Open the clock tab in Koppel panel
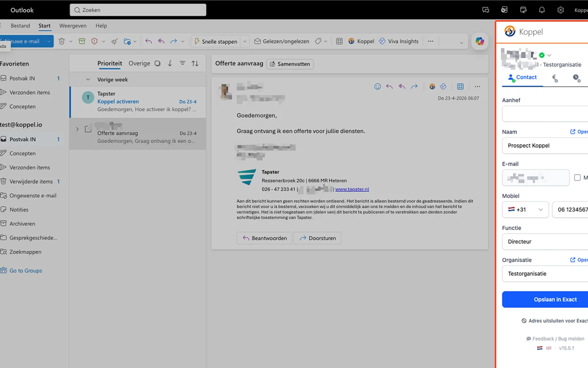 (x=576, y=78)
